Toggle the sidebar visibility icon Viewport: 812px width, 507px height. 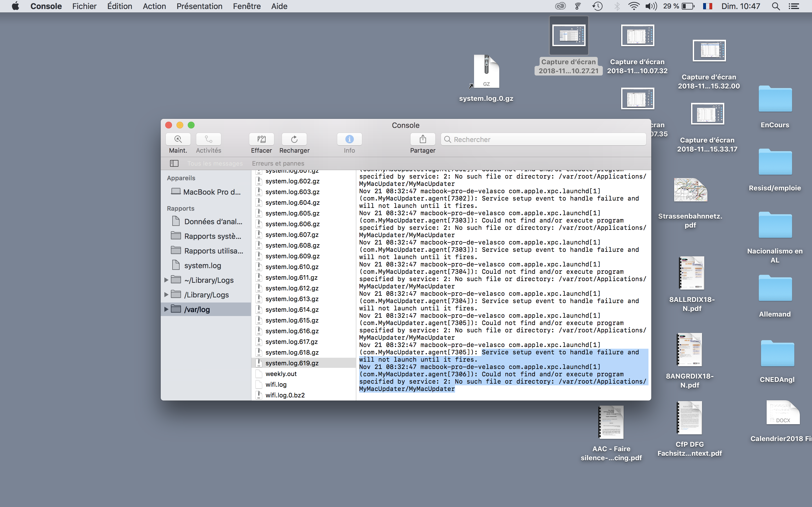click(x=174, y=163)
